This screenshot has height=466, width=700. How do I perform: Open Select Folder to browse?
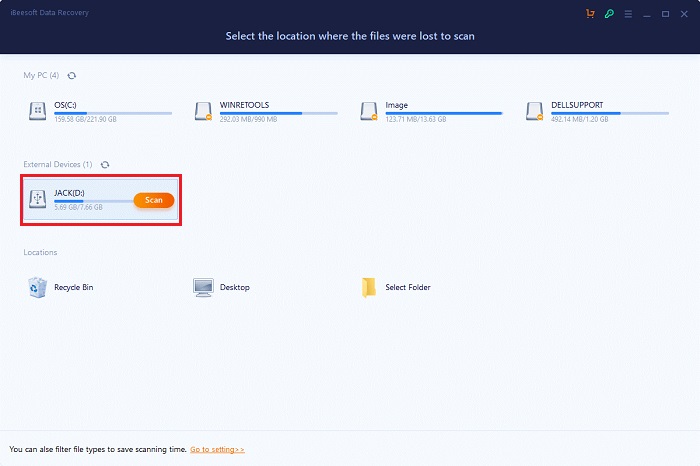click(x=370, y=287)
